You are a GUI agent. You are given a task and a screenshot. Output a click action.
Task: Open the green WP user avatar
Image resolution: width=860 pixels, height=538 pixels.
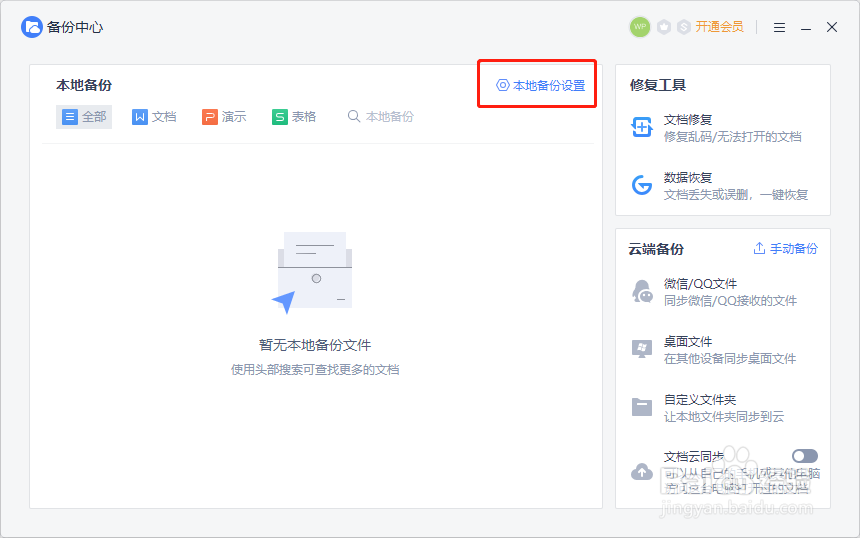pos(640,27)
